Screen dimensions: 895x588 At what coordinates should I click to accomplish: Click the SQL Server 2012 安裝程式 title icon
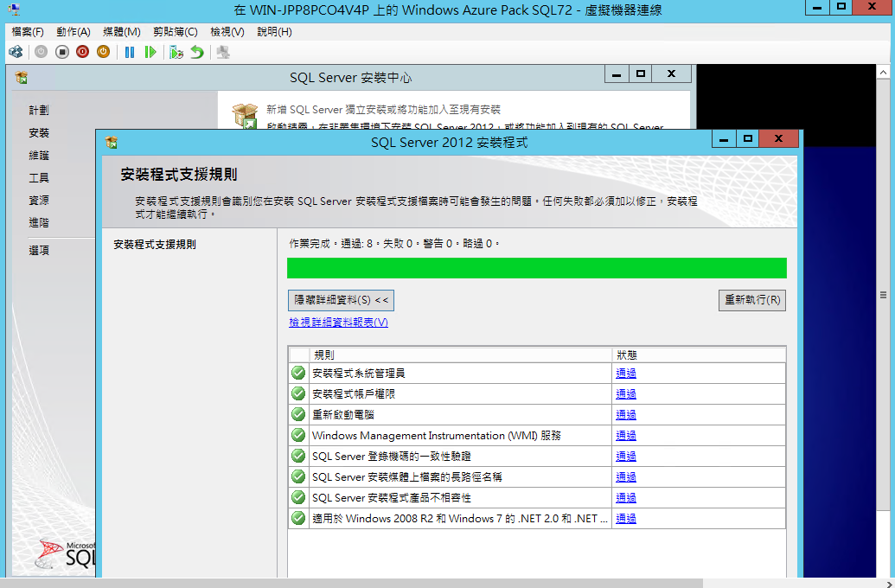(x=112, y=142)
